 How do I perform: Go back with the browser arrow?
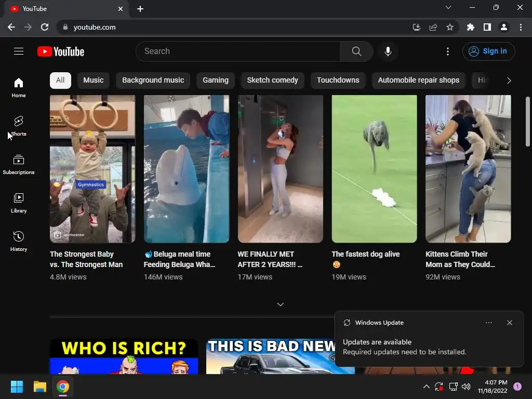11,27
